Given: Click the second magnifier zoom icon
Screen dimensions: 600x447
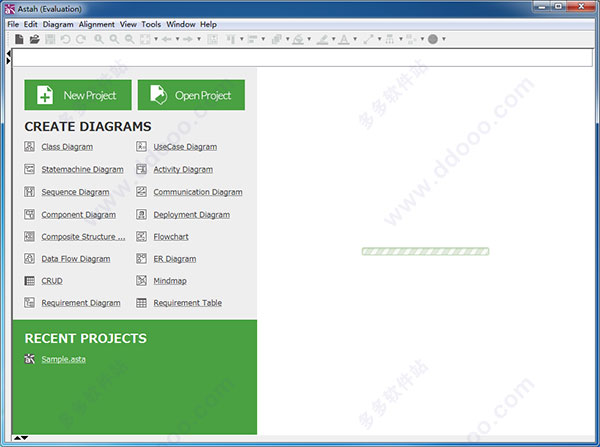Looking at the screenshot, I should click(x=114, y=39).
